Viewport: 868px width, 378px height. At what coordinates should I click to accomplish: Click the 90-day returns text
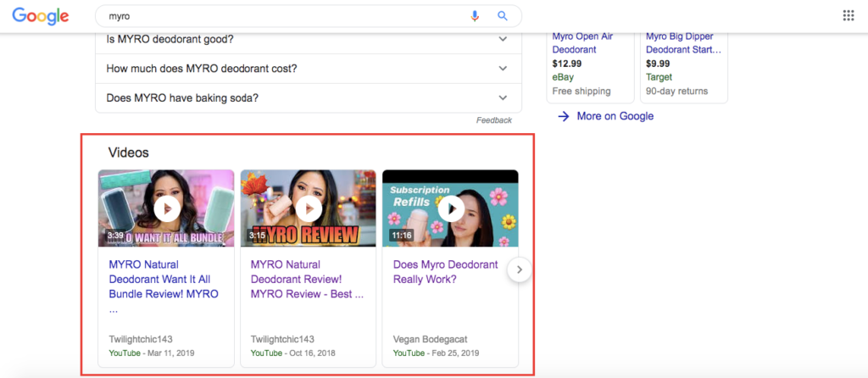coord(676,92)
